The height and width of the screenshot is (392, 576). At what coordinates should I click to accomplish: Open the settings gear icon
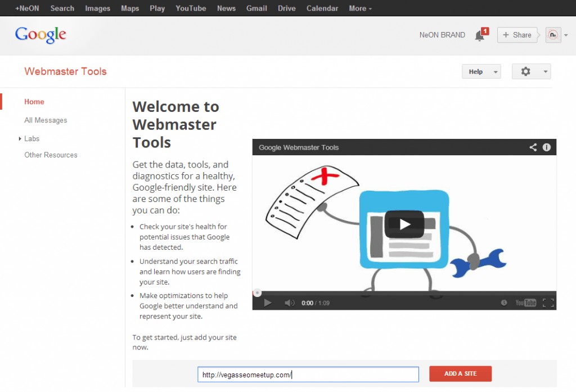coord(526,71)
